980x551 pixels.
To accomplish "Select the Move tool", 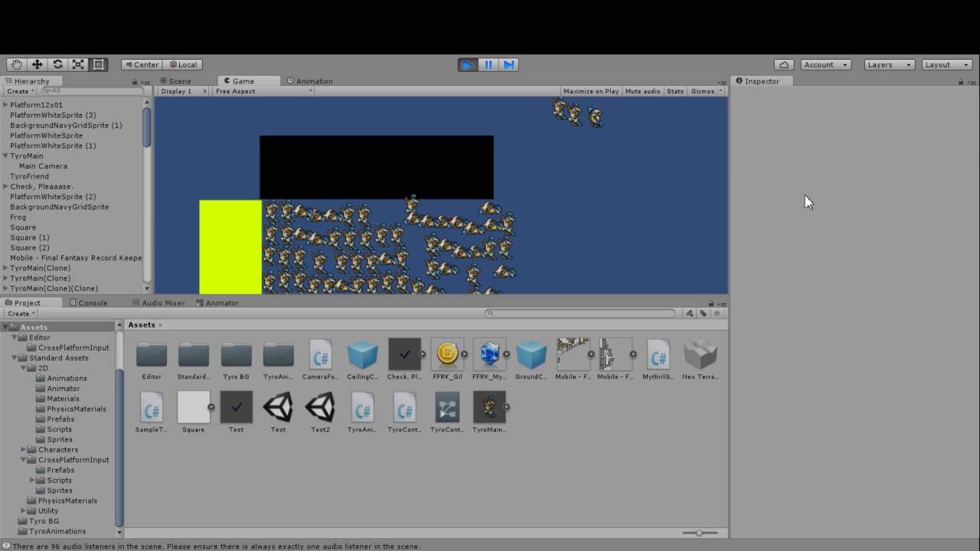I will pos(37,65).
